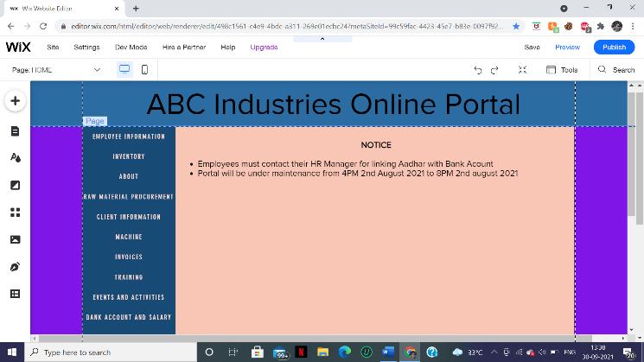The image size is (644, 362).
Task: Open Microsoft Store from the taskbar
Action: point(258,352)
